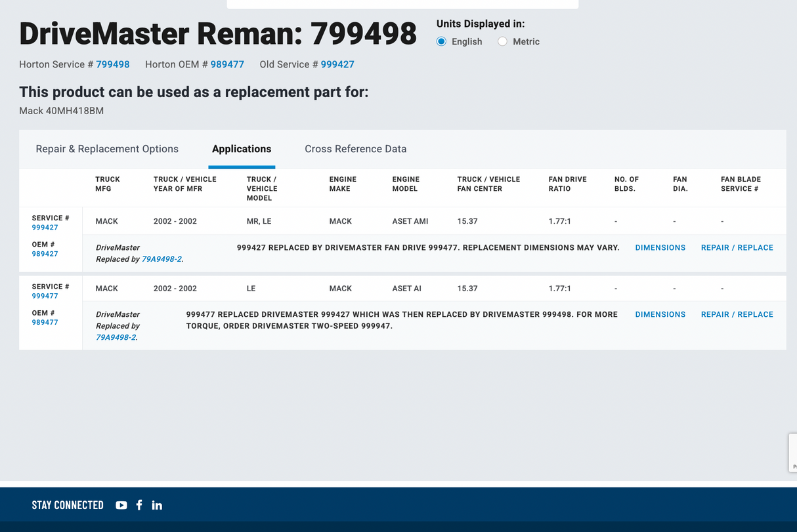
Task: Open Dimensions link for service 999427
Action: coord(660,247)
